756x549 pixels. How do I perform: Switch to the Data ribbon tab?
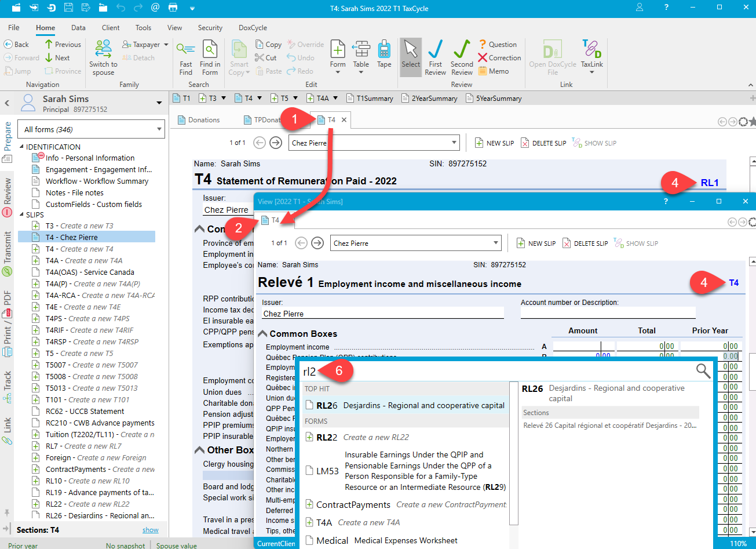pyautogui.click(x=78, y=27)
